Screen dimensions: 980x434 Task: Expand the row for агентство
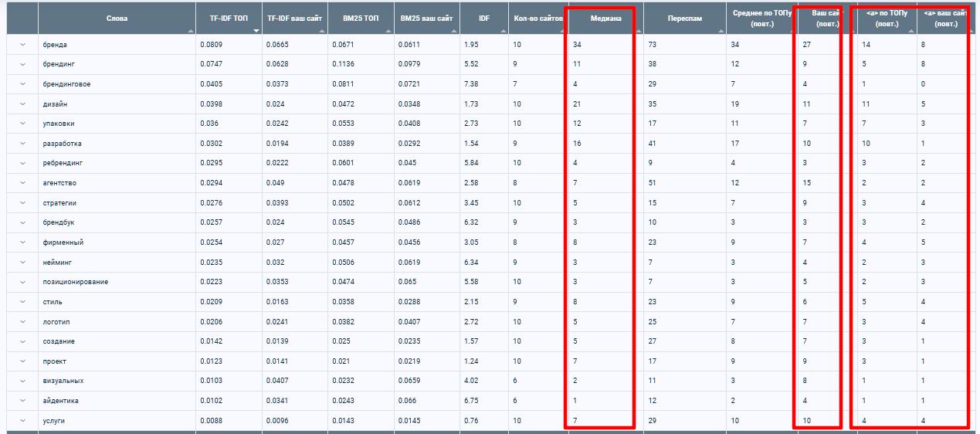tap(22, 183)
